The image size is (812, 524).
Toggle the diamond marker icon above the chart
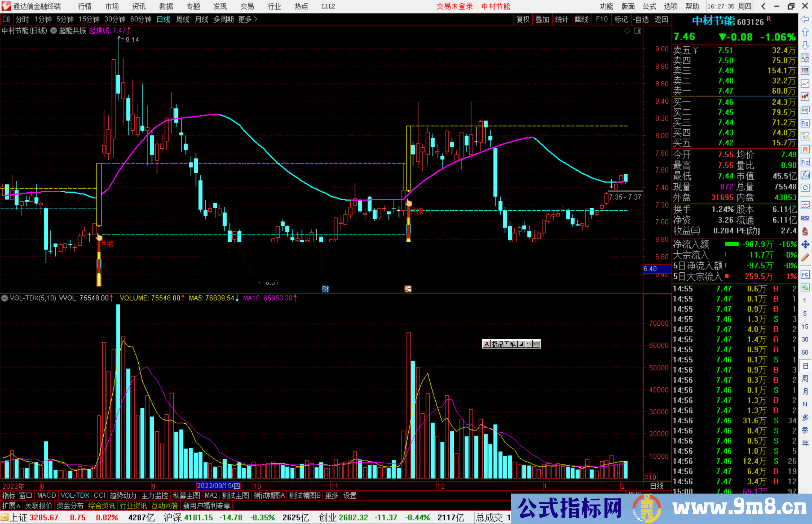point(627,31)
